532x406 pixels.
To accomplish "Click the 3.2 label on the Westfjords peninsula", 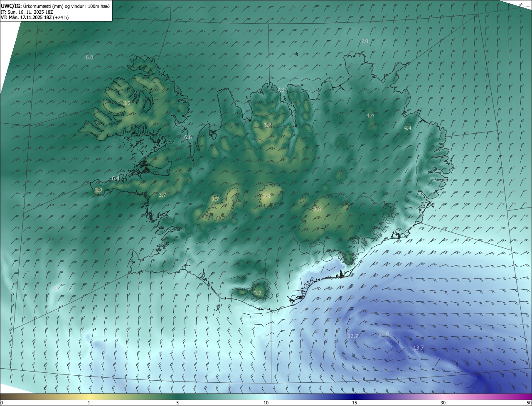I will [127, 103].
